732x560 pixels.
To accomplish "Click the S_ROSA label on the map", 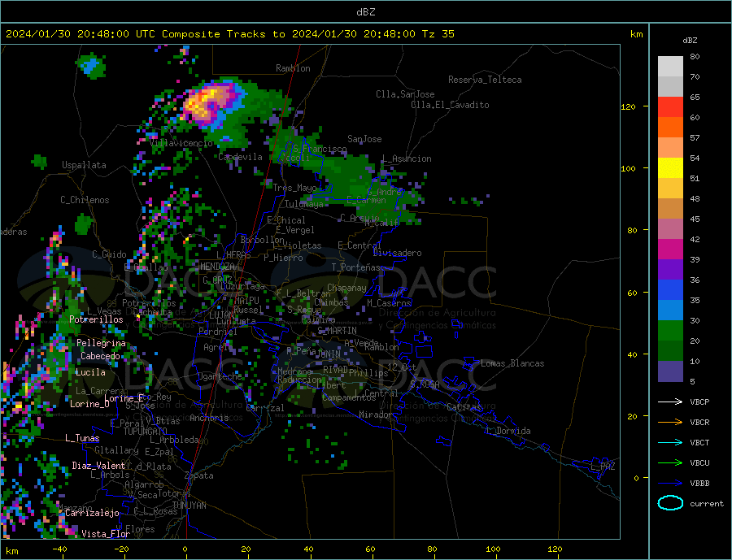I will (425, 384).
